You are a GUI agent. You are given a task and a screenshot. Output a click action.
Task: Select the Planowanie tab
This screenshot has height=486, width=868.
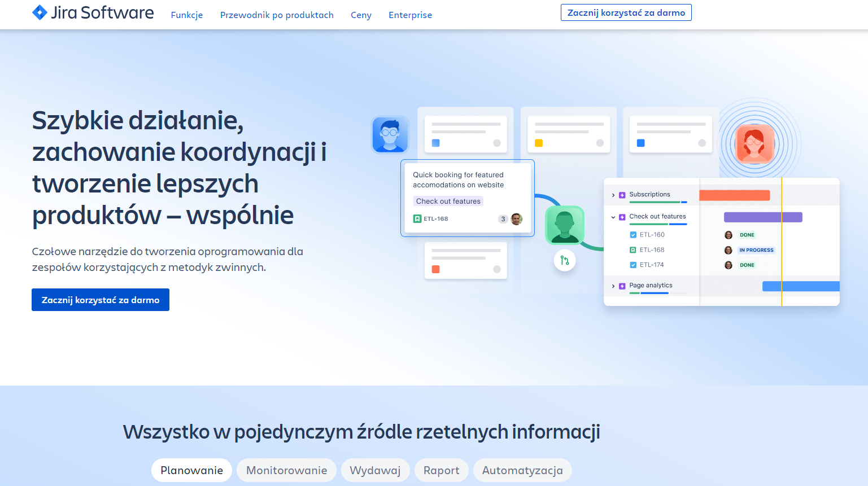(191, 470)
